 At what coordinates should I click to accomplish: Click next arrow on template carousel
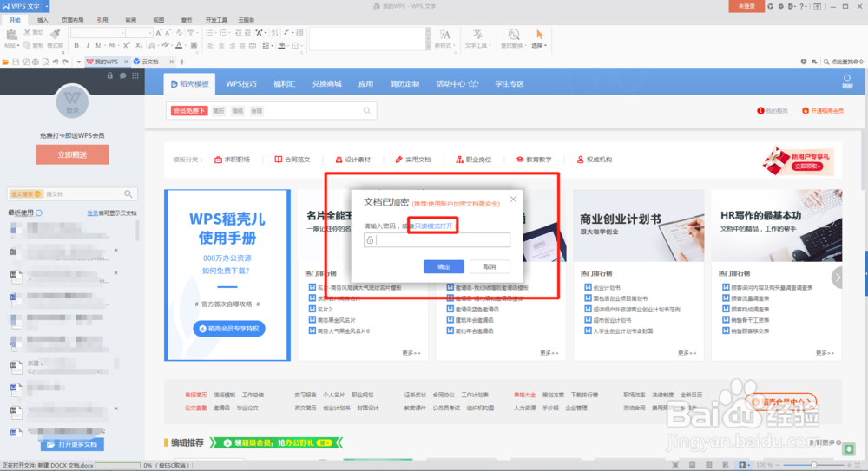837,278
